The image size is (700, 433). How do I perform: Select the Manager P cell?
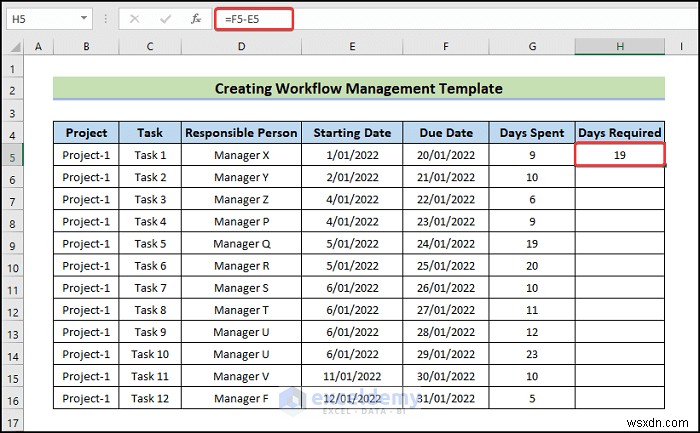(x=242, y=221)
